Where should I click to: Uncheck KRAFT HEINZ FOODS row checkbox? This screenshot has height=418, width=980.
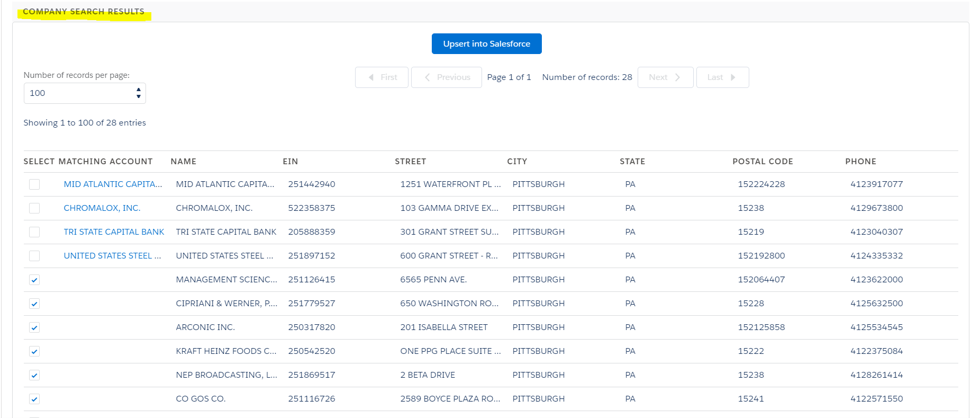tap(34, 351)
